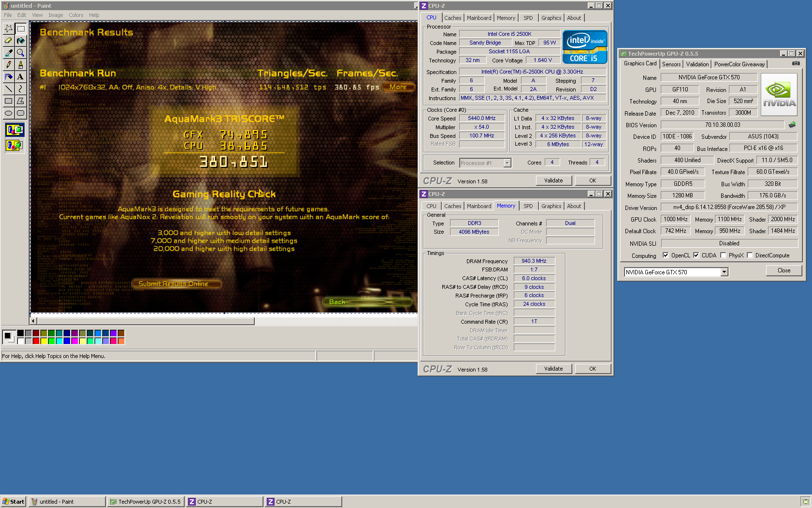Pick the Airbrush spray tool
812x508 pixels.
tap(9, 77)
